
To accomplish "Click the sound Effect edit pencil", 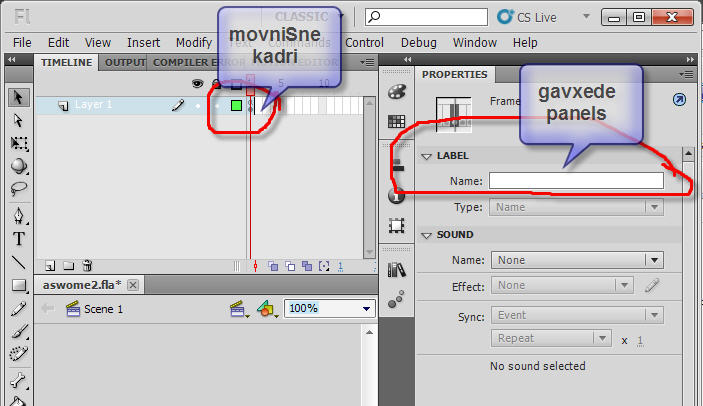I will (x=652, y=285).
